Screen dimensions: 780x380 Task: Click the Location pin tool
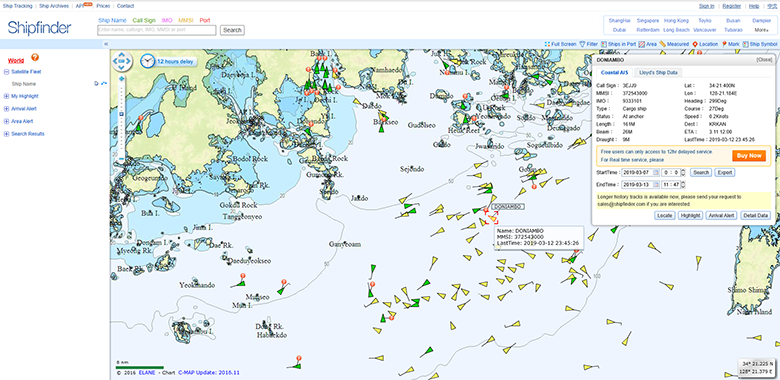[695, 44]
